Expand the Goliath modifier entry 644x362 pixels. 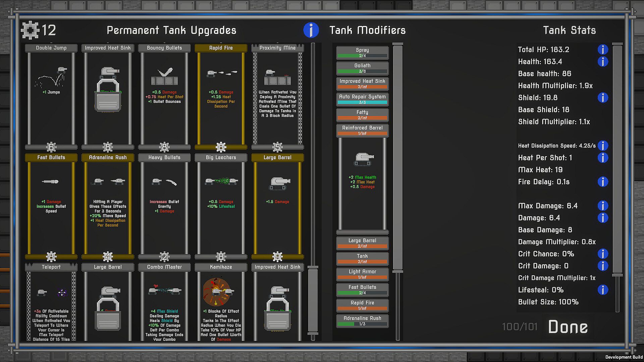[362, 68]
